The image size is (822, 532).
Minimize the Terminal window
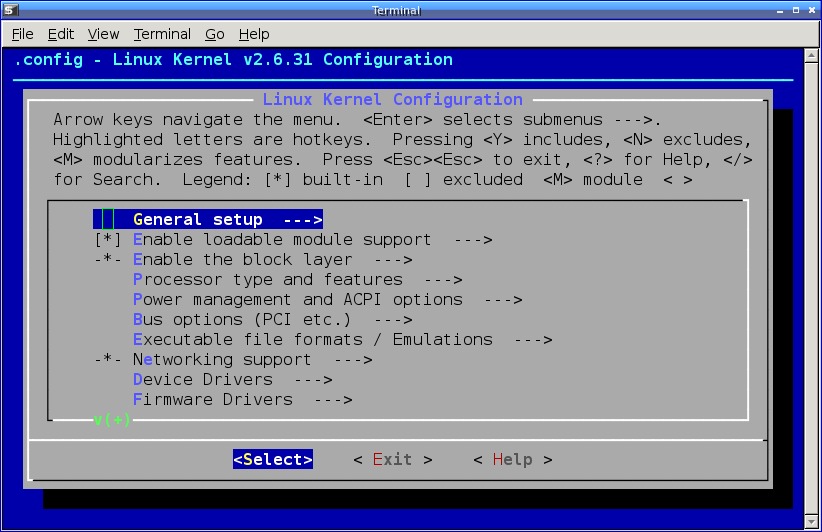pyautogui.click(x=780, y=10)
